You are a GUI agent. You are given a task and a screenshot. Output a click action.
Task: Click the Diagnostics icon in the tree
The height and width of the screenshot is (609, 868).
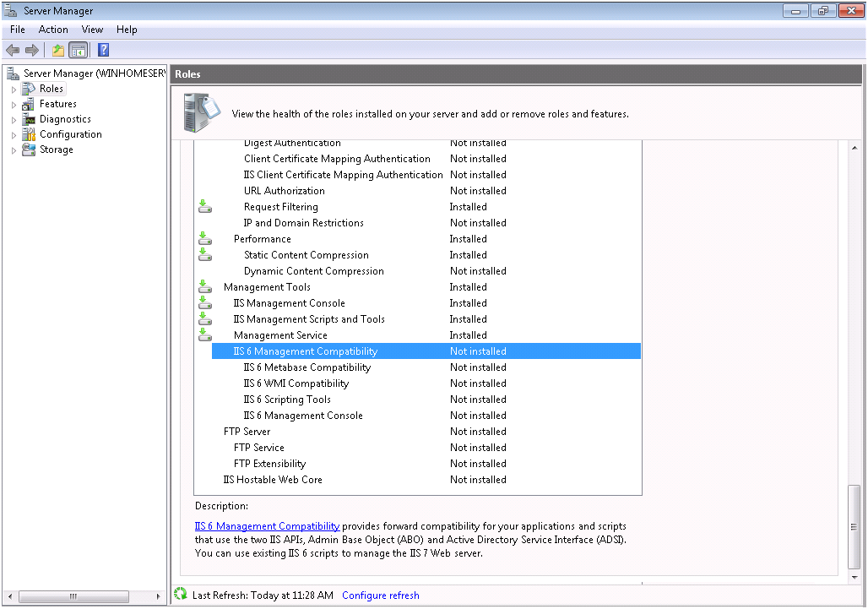pos(29,119)
